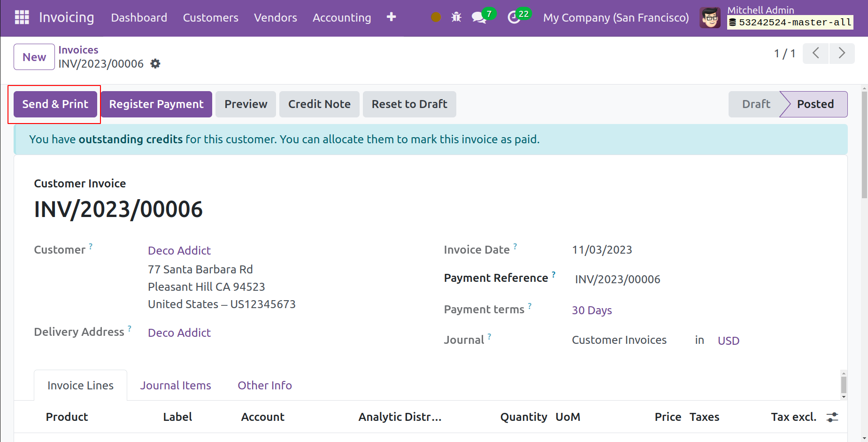The height and width of the screenshot is (442, 868).
Task: Click the Customer Invoices journal value
Action: pos(619,340)
